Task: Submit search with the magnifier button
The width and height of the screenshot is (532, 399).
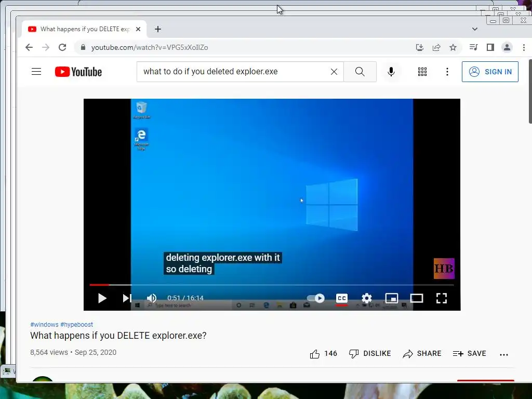Action: (360, 72)
